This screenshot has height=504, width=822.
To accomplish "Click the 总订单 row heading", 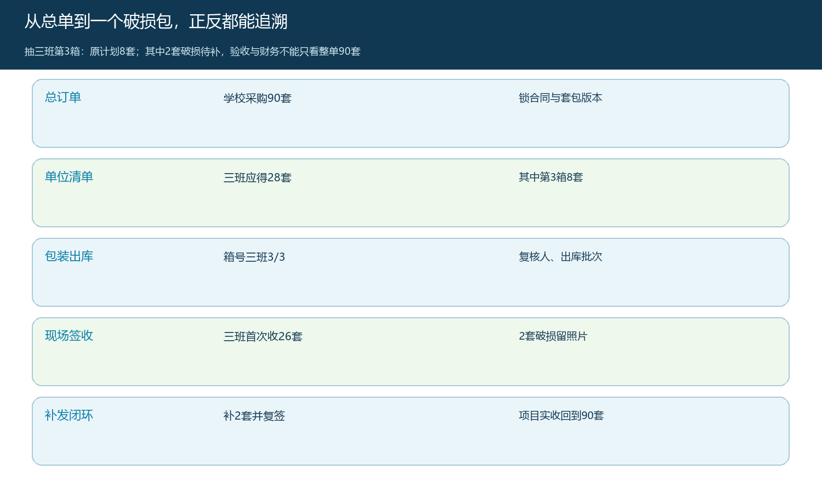I will 63,98.
